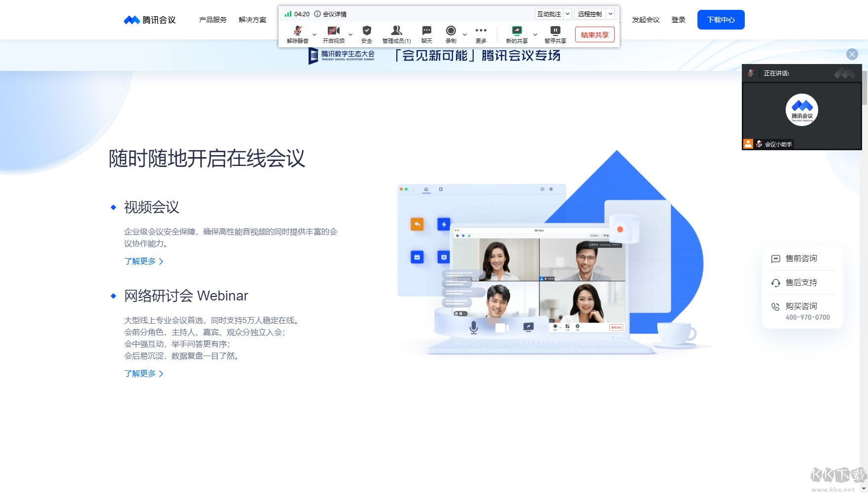Open the 解决方案 menu

click(252, 20)
